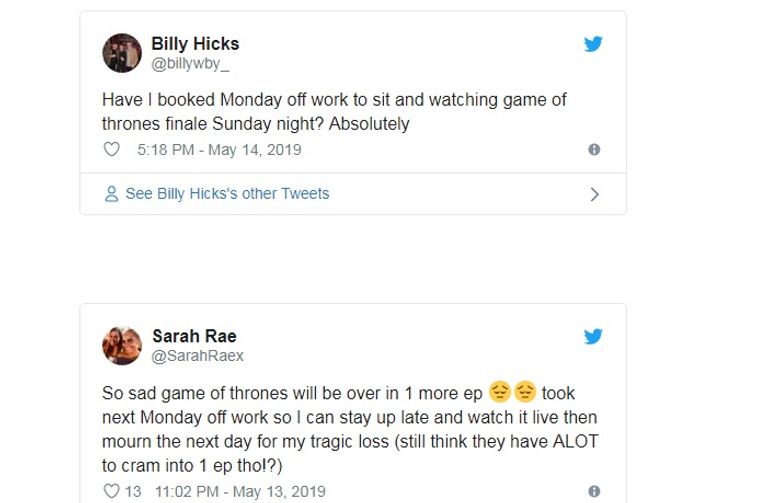
Task: Open Billy Hicks's profile picture
Action: (x=122, y=53)
